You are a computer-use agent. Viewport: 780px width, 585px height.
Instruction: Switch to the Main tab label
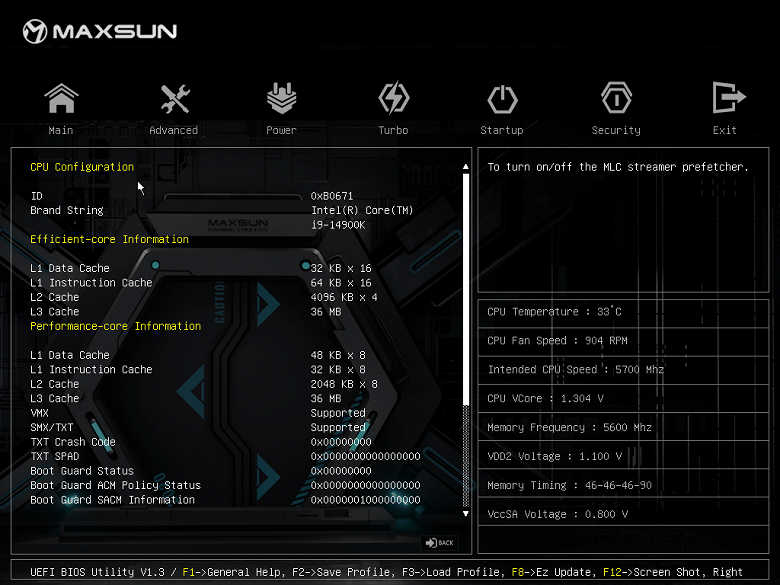coord(61,130)
